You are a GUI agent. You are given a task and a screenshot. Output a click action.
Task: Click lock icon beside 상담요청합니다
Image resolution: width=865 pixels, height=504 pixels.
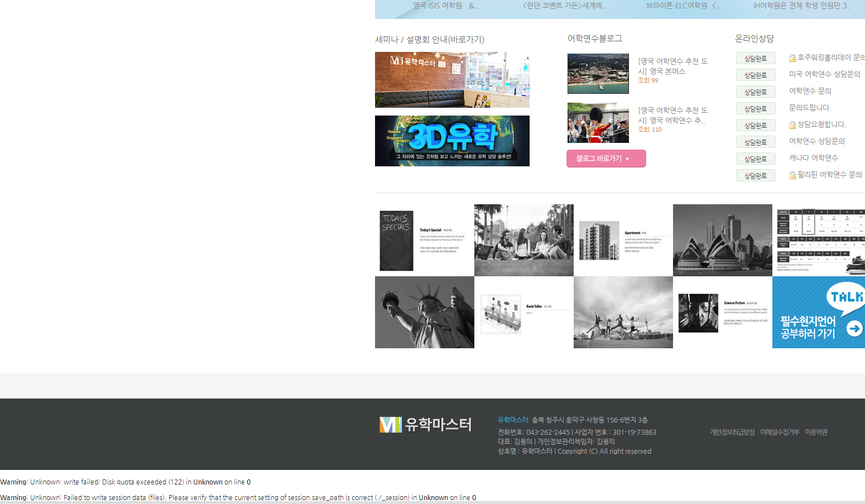(x=792, y=125)
